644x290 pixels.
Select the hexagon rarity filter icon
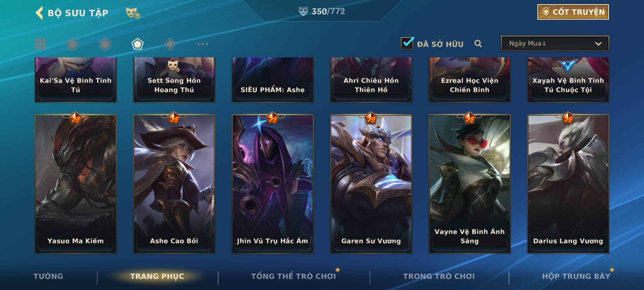tap(105, 44)
